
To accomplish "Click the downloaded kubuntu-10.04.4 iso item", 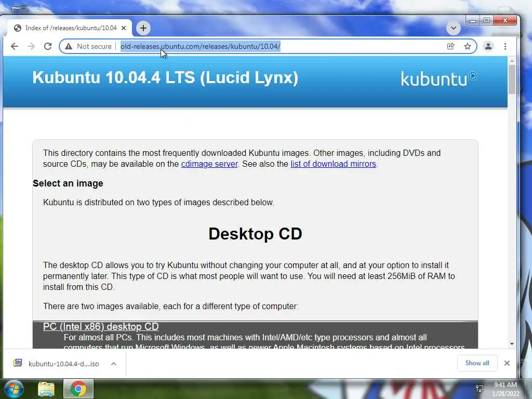I will coord(64,364).
